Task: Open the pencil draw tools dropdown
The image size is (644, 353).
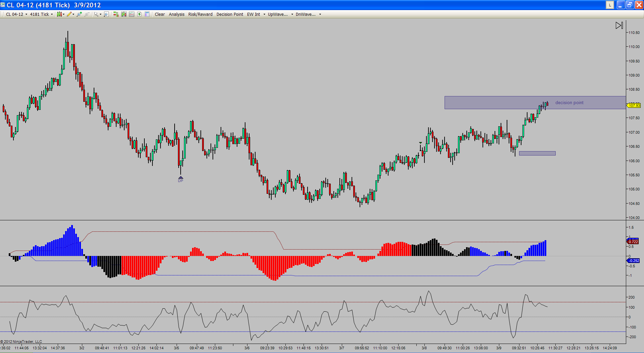Action: click(x=70, y=14)
